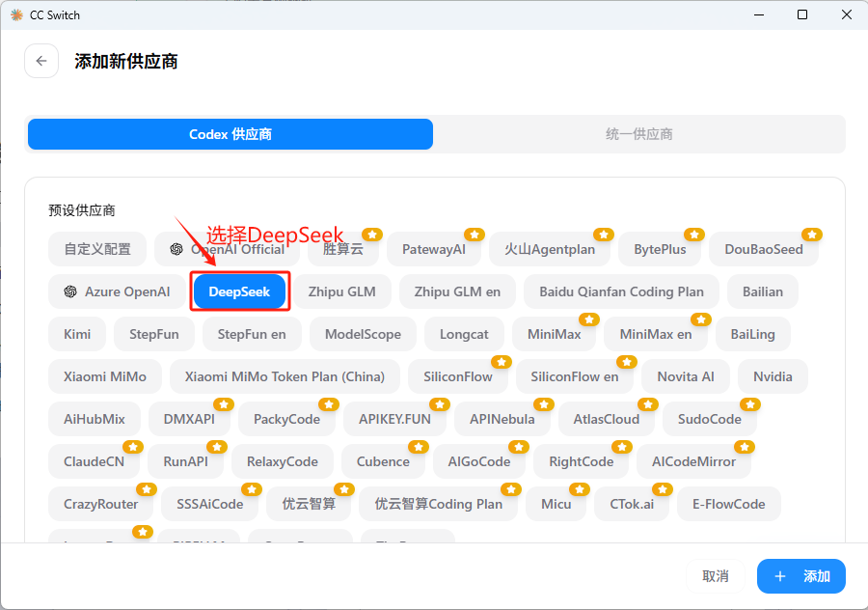
Task: Pick the Novita AI provider
Action: tap(686, 376)
